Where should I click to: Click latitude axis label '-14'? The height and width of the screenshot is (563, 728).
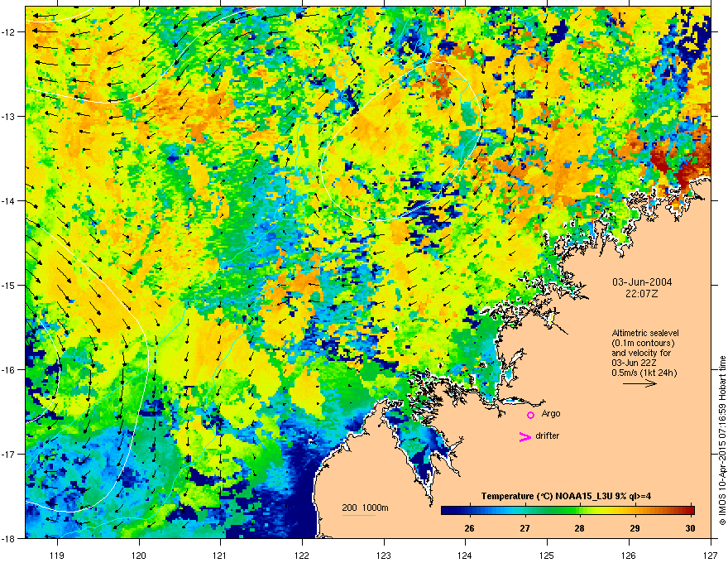(9, 201)
